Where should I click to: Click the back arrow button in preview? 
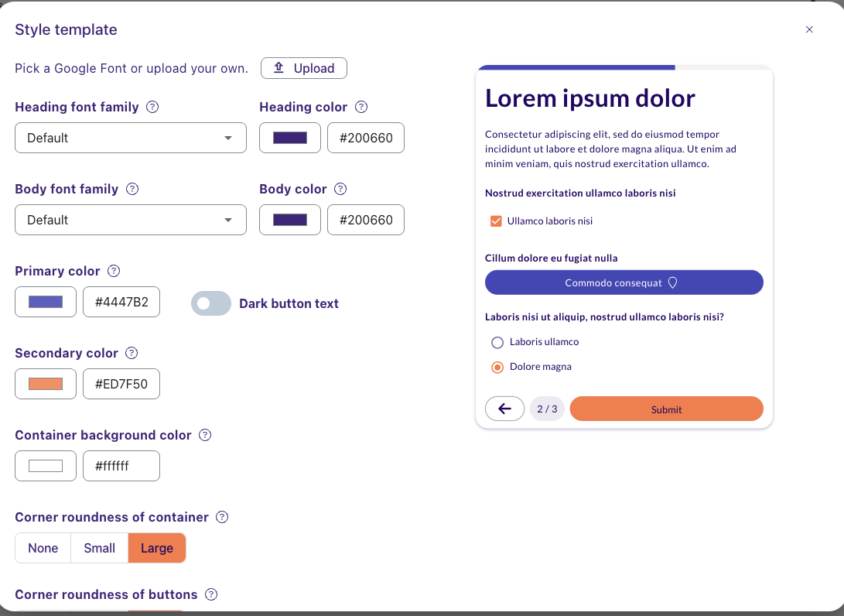point(504,409)
